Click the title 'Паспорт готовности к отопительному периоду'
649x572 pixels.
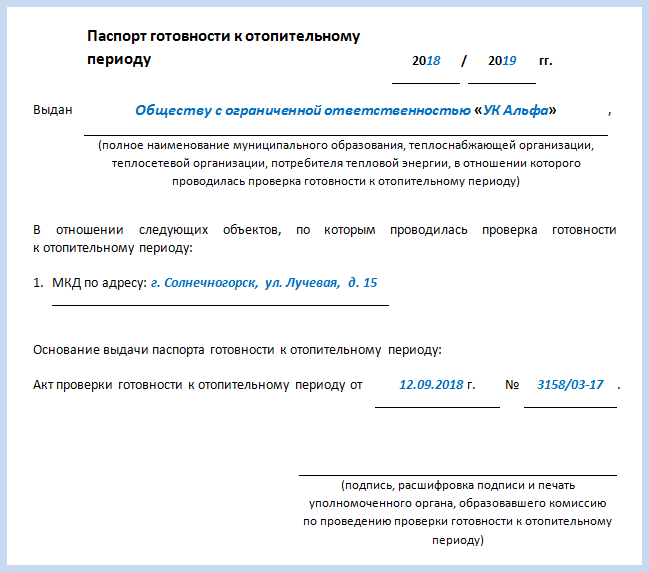click(223, 48)
